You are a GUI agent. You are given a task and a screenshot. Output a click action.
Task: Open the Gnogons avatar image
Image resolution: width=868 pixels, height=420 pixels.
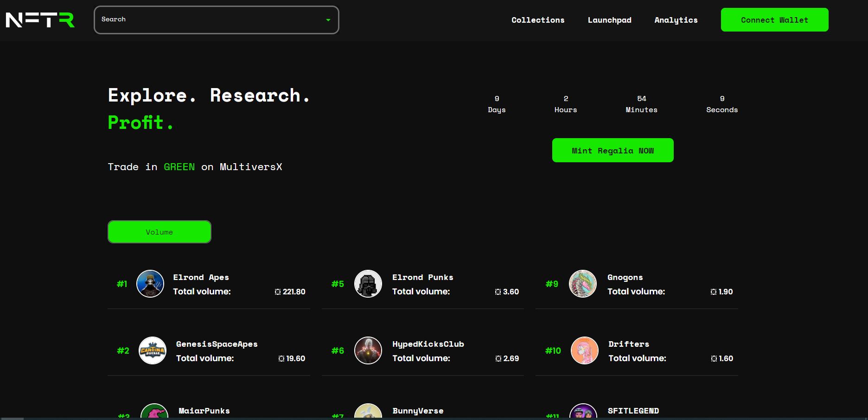point(583,284)
